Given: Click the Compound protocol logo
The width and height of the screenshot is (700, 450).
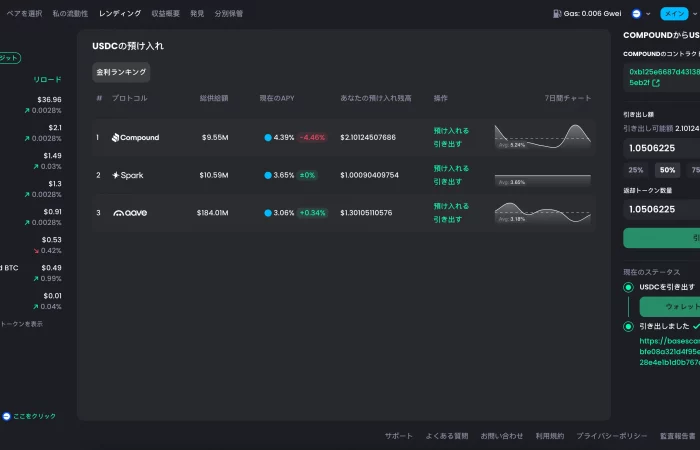Looking at the screenshot, I should [x=136, y=138].
